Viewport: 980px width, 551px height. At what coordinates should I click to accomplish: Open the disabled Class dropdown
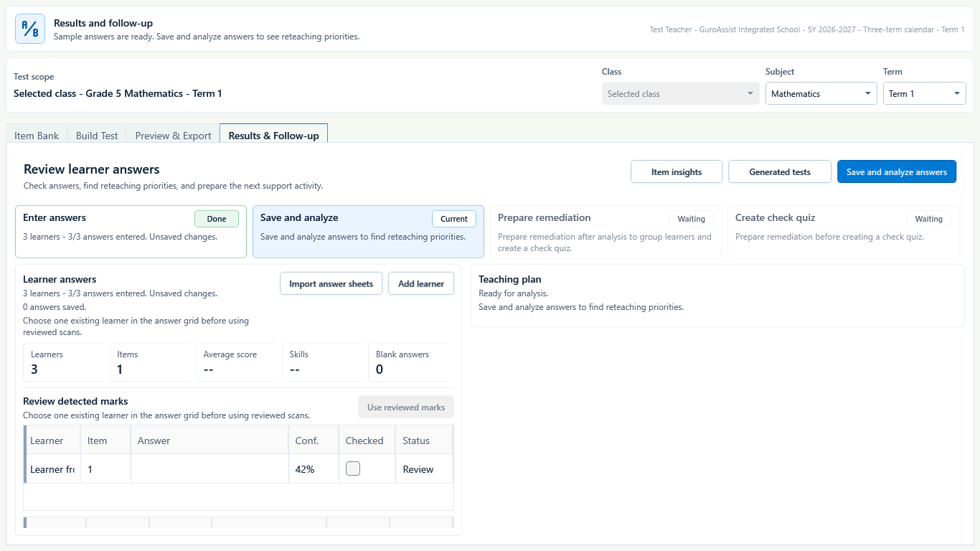point(680,93)
